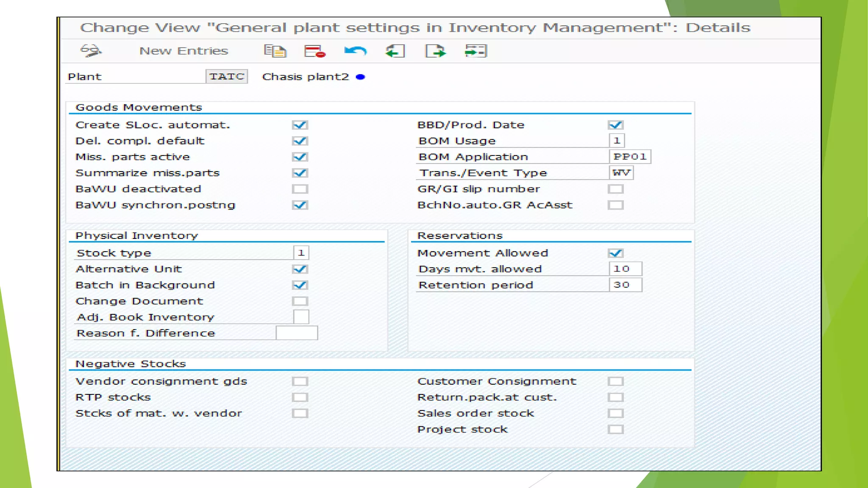The width and height of the screenshot is (868, 488).
Task: Click the Display/Change toggle glasses icon
Action: coord(91,51)
